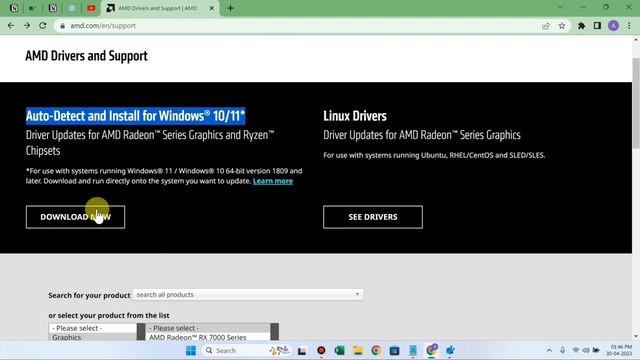
Task: Open Chrome's three-dot menu
Action: pyautogui.click(x=629, y=26)
